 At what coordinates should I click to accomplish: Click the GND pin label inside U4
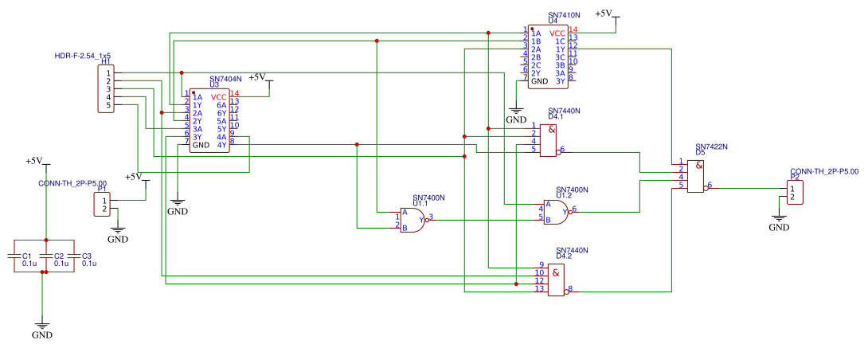click(x=539, y=80)
